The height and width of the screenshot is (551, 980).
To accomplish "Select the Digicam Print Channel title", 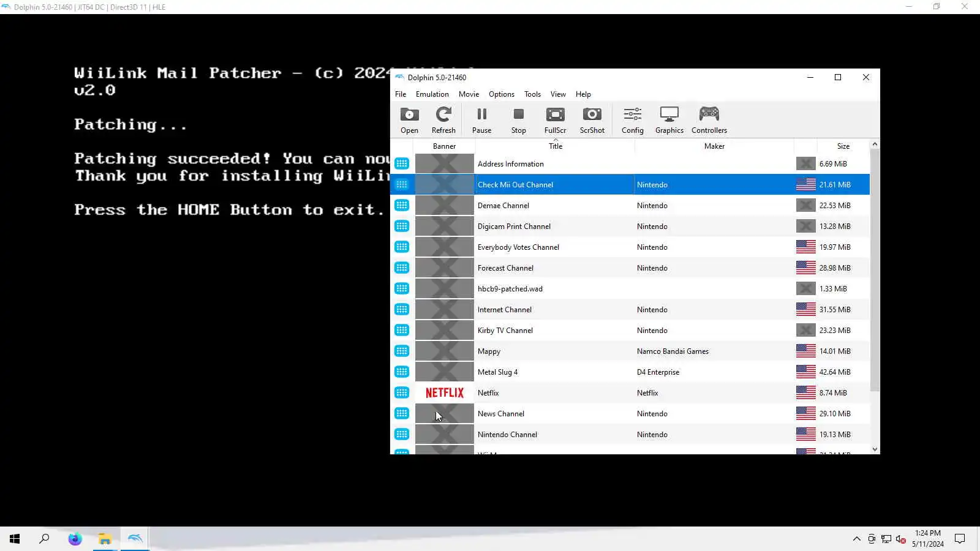I will pos(514,227).
